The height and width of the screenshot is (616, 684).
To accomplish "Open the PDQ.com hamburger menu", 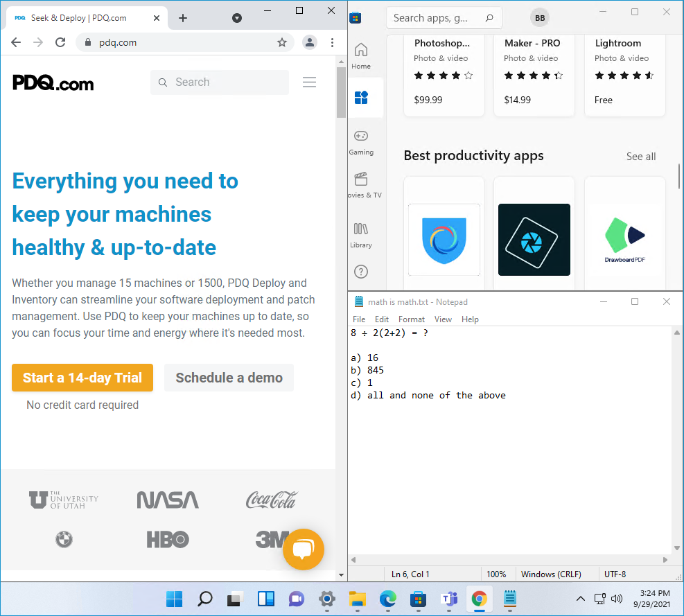I will click(x=309, y=82).
